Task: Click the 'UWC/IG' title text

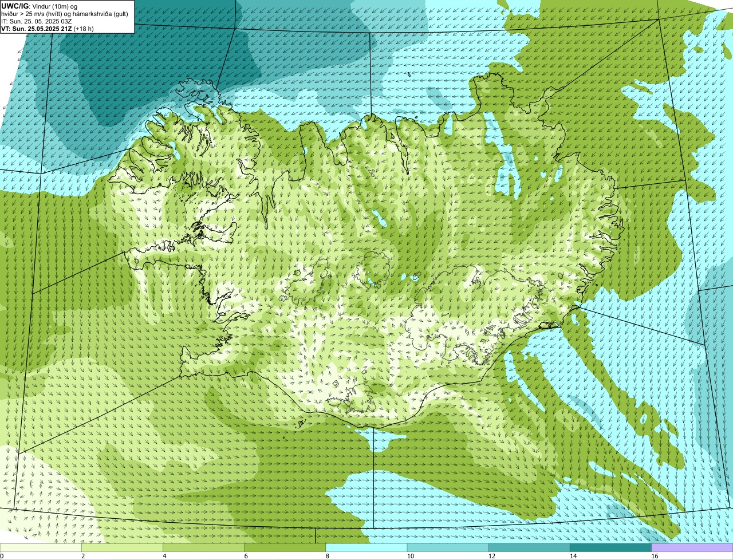Action: 15,6
